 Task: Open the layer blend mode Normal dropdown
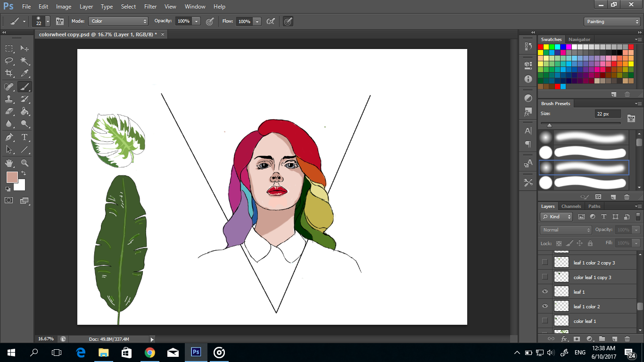(x=565, y=230)
